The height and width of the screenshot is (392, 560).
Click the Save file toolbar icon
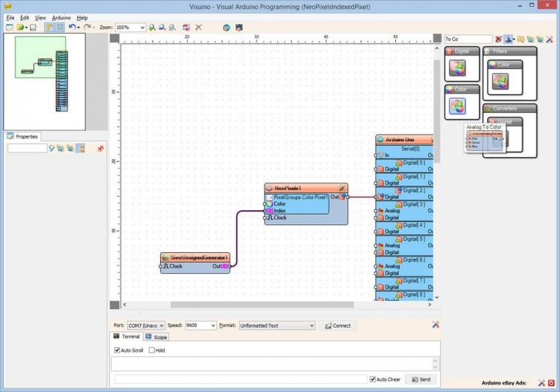click(33, 28)
